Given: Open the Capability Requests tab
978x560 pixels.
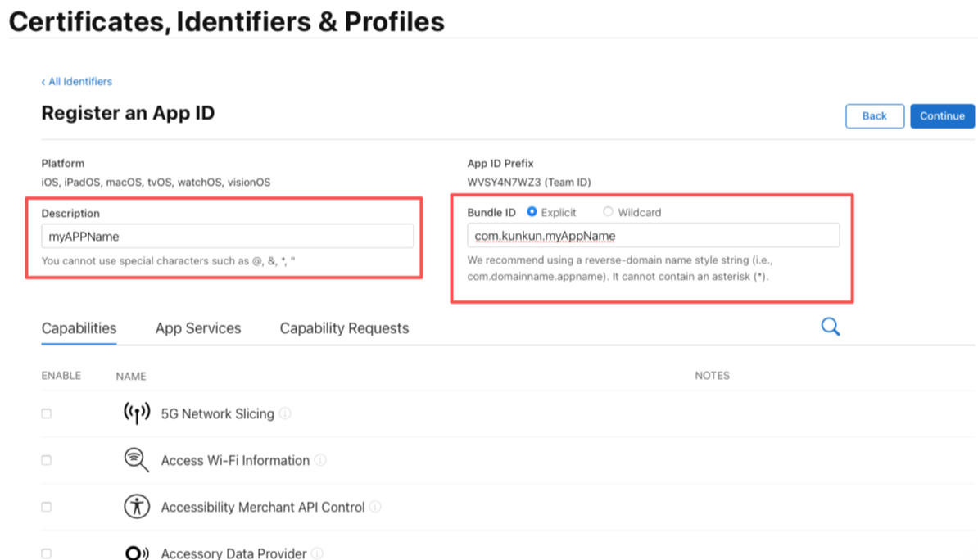Looking at the screenshot, I should pos(344,328).
